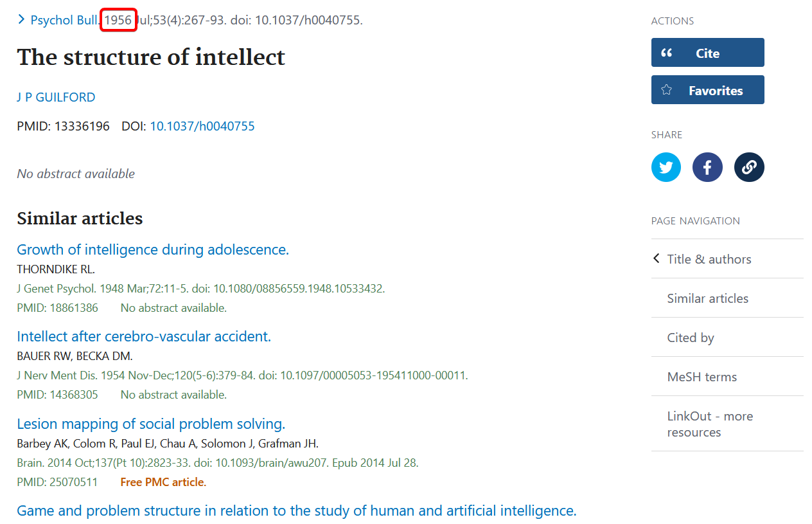Open author J P GUILFORD link
Screen dimensions: 812x524
click(56, 97)
